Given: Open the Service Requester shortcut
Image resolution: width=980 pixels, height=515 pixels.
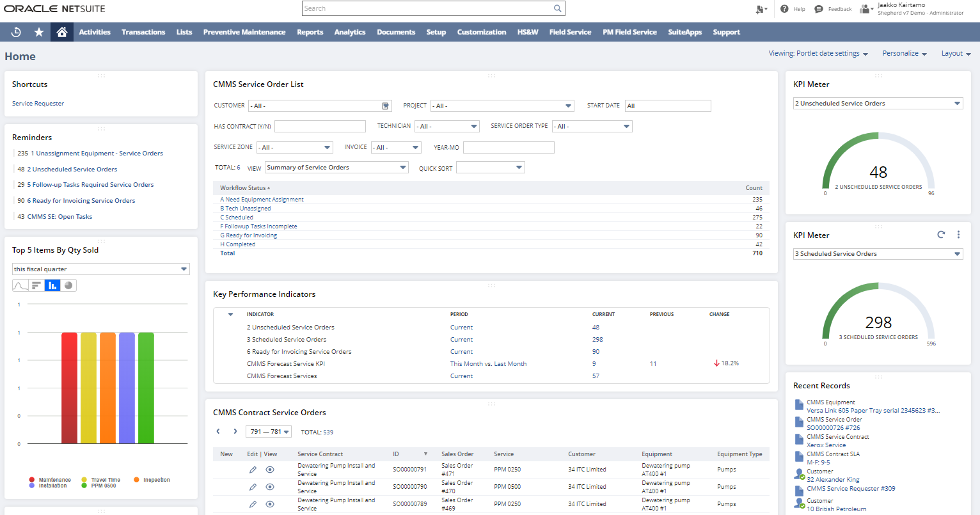Looking at the screenshot, I should 38,104.
